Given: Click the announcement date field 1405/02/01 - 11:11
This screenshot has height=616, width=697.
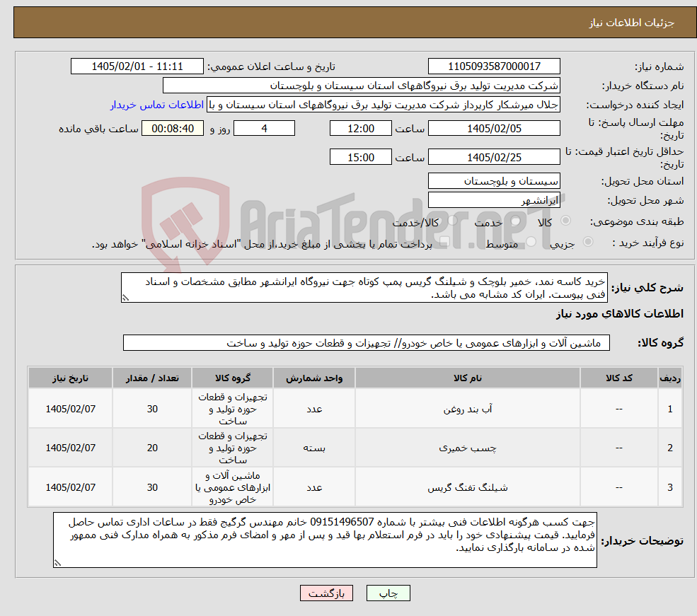Looking at the screenshot, I should point(137,66).
